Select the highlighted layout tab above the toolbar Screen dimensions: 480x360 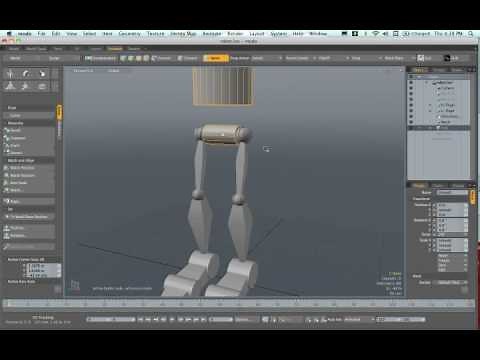coord(115,49)
